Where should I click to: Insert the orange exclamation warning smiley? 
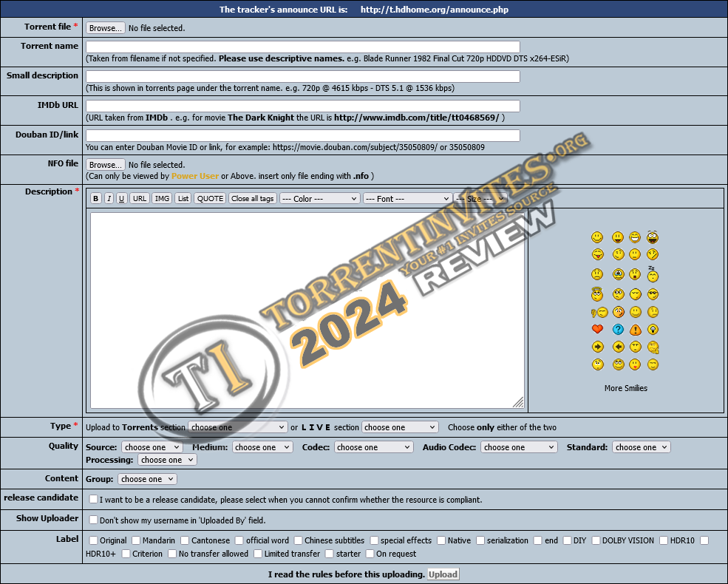click(x=635, y=329)
